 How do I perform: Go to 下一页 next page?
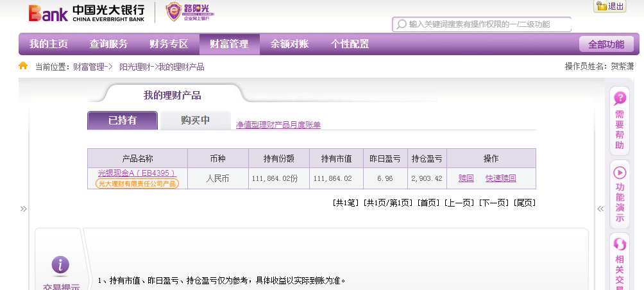point(495,203)
